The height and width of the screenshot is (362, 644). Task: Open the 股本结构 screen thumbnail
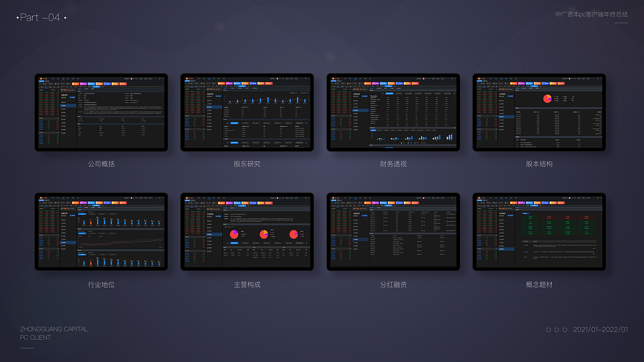pyautogui.click(x=539, y=112)
